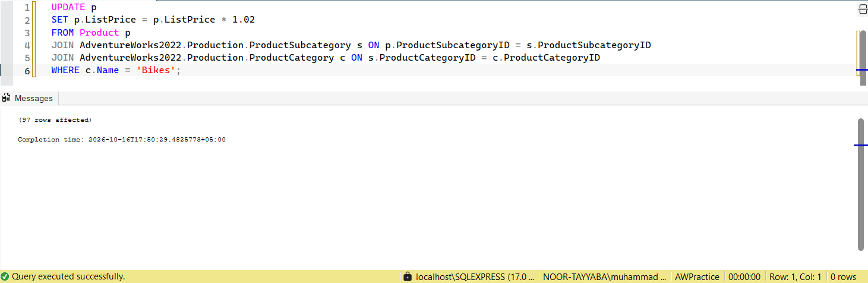Click the lock icon beside localhost\SQLEXPRESS
Screen dimensions: 868x283
click(x=408, y=276)
